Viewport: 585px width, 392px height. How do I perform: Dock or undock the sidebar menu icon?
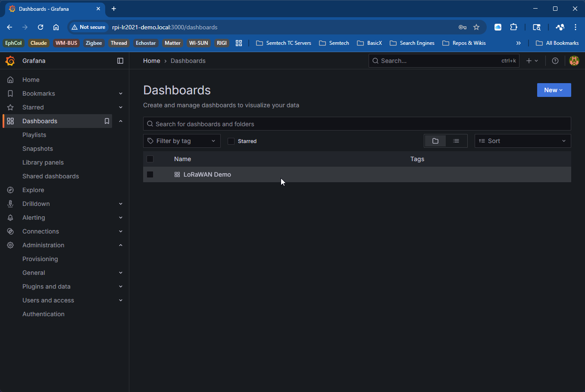120,61
